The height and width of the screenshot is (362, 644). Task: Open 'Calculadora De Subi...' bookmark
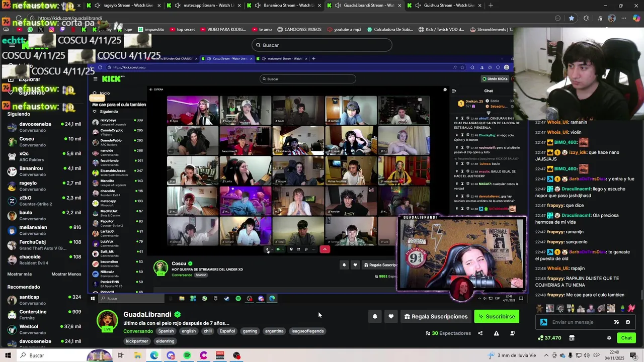[390, 29]
